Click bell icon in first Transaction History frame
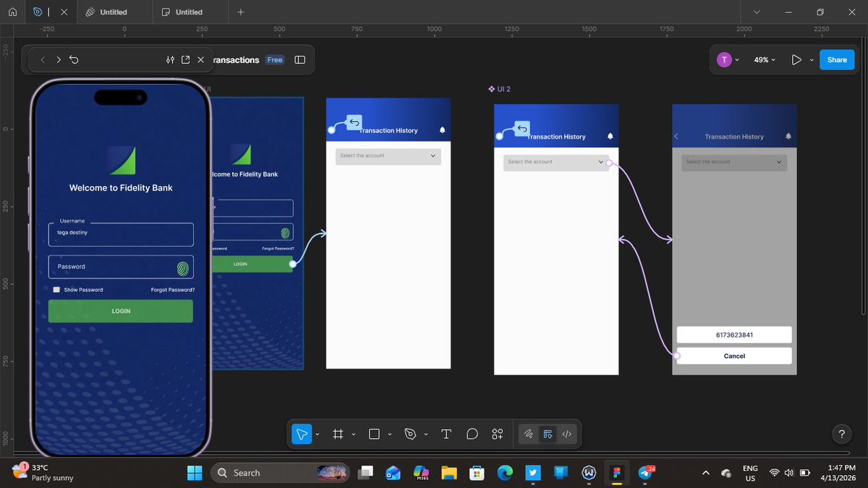Image resolution: width=868 pixels, height=488 pixels. [x=442, y=130]
